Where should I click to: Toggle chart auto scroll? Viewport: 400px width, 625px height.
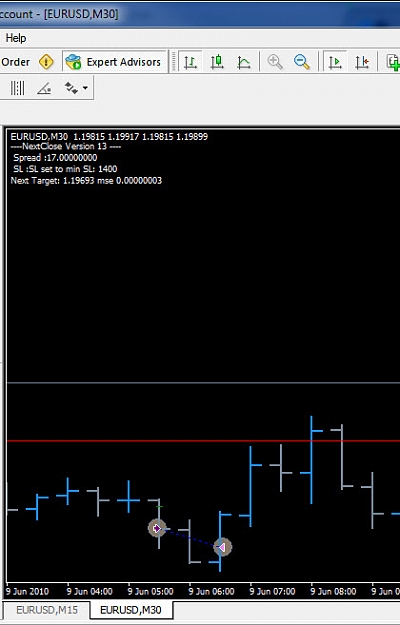tap(335, 62)
